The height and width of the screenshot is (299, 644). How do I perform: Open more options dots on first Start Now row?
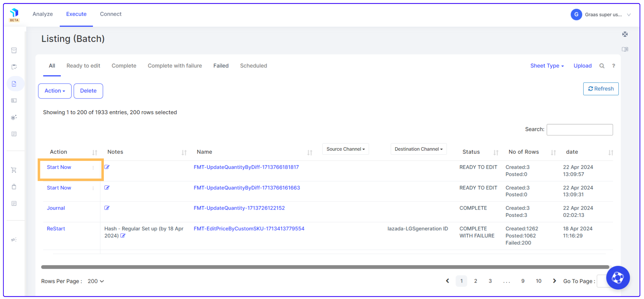pos(93,167)
